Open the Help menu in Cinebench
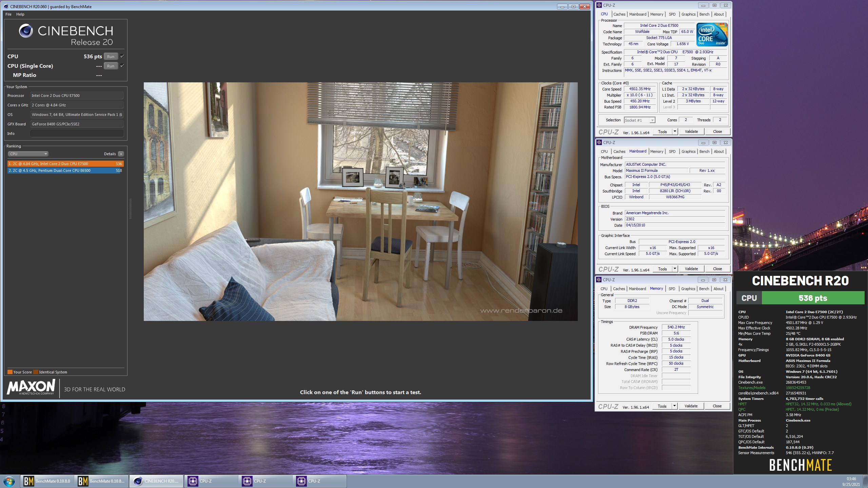Viewport: 868px width, 488px height. (20, 14)
